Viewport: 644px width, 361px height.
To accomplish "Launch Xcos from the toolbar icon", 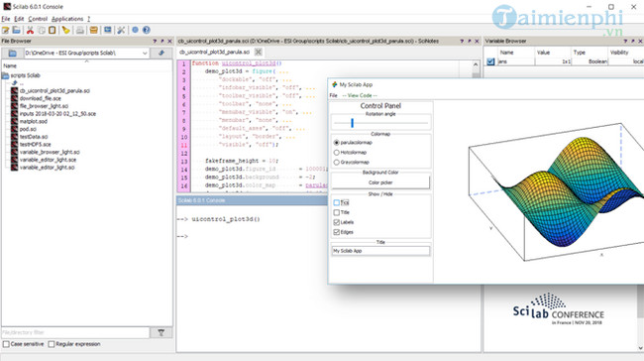I will [108, 30].
